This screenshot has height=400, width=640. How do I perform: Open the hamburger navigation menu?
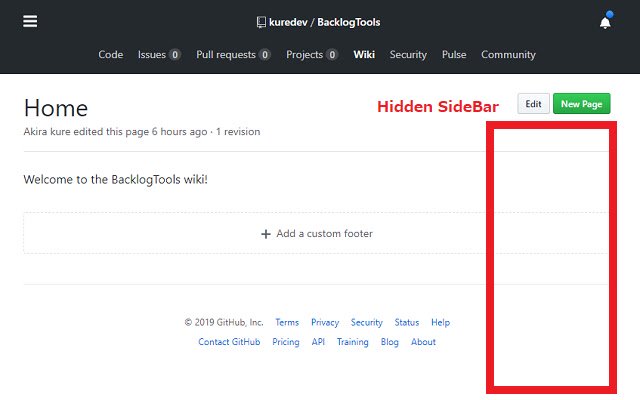[30, 21]
